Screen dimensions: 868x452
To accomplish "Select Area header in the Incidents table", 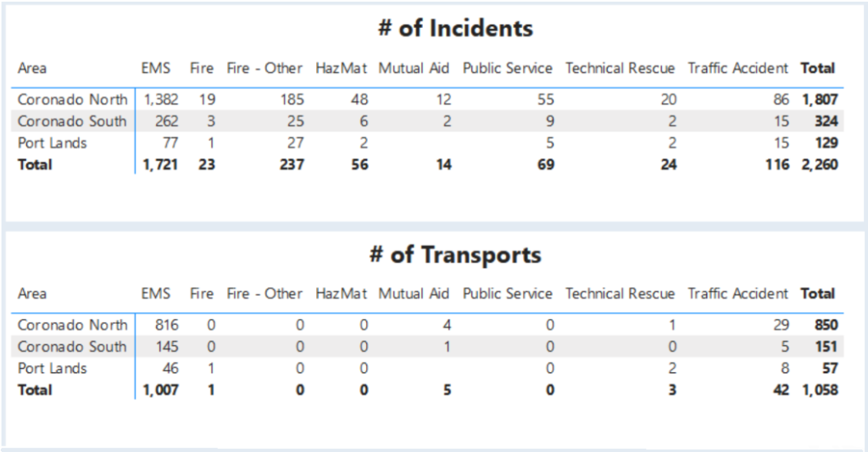I will 32,68.
